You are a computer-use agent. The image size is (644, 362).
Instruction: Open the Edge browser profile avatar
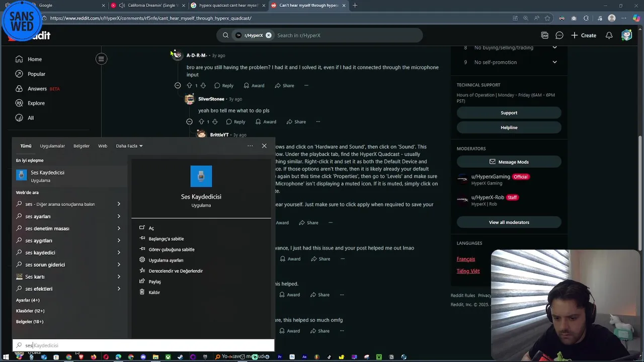pos(612,18)
